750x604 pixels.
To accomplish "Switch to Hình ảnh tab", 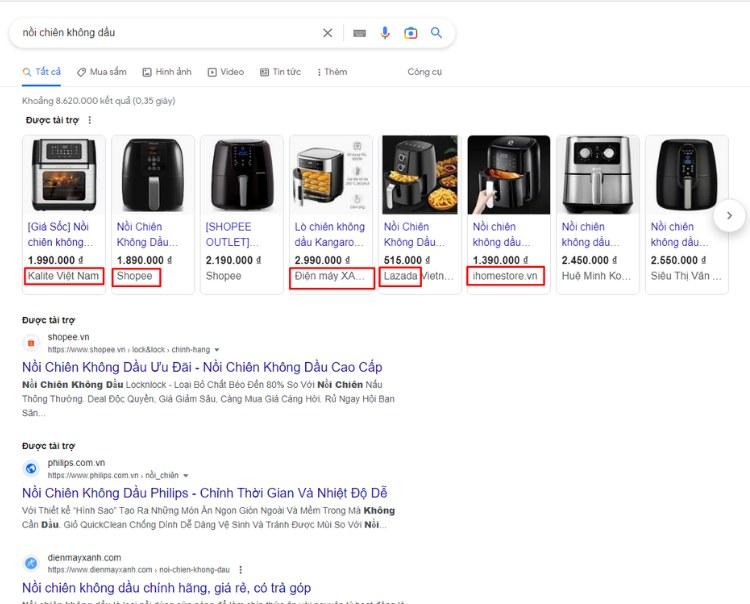I will [167, 72].
